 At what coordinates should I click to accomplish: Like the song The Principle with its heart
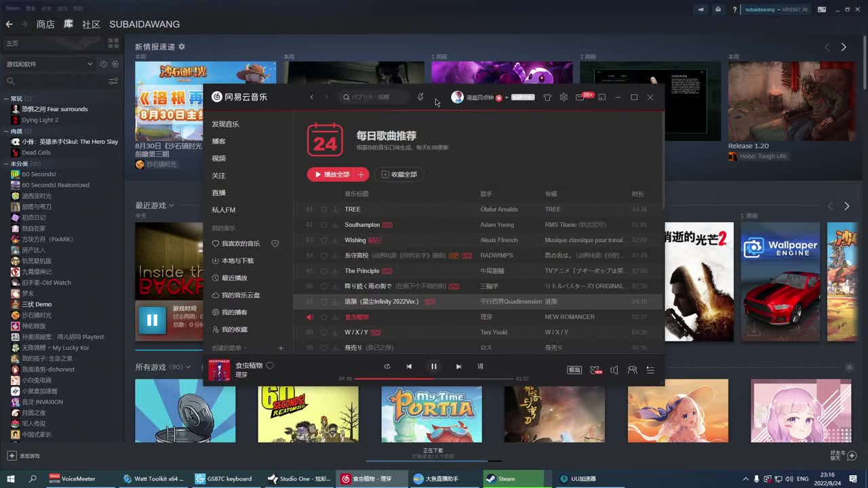(324, 271)
